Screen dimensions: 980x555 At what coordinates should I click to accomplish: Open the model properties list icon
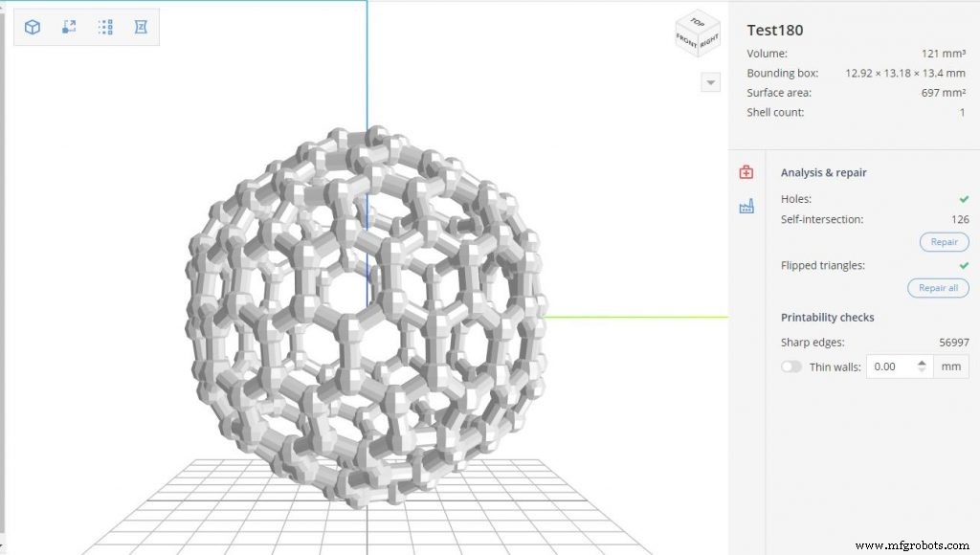104,27
